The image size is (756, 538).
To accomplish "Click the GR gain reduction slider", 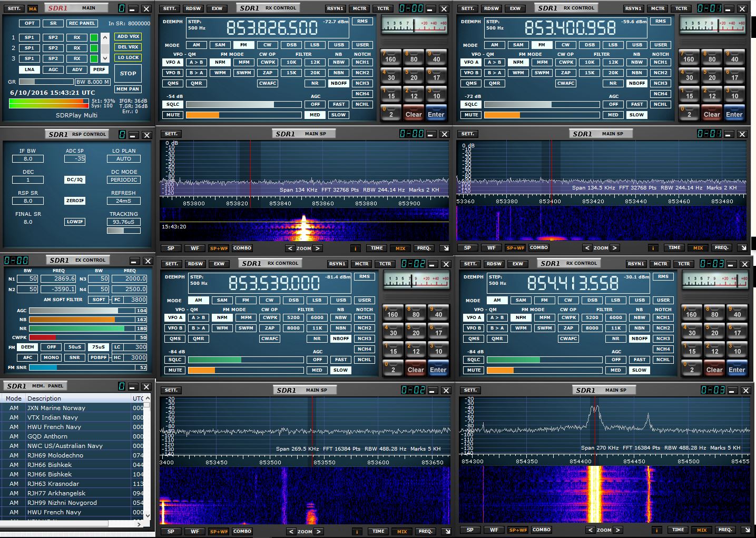I will point(46,81).
